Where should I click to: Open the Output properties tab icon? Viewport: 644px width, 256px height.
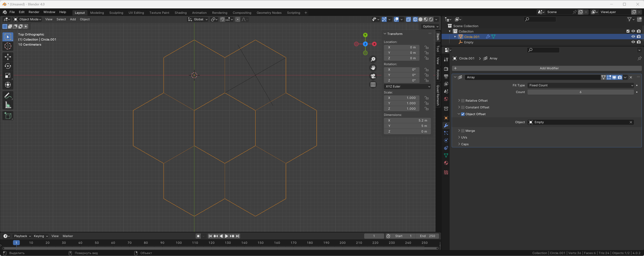446,76
